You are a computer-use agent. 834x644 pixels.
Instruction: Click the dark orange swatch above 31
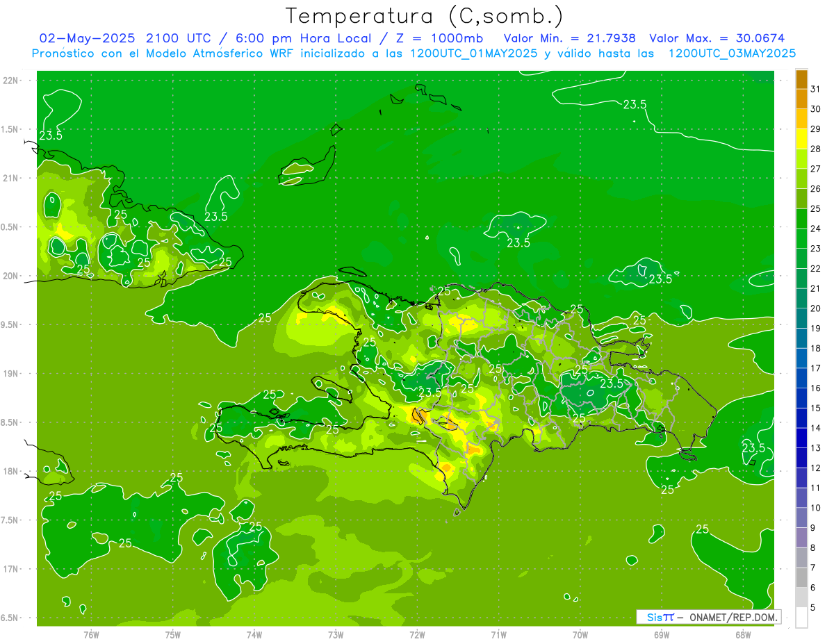pyautogui.click(x=801, y=79)
